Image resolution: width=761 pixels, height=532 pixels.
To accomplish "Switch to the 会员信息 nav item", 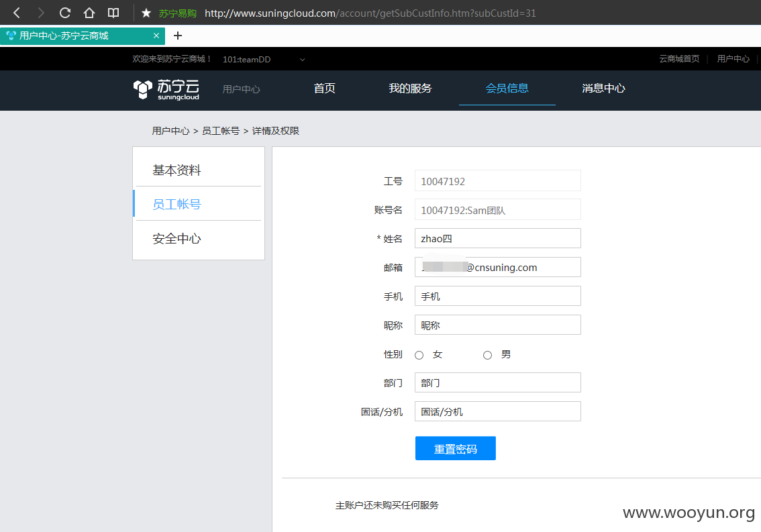I will (x=507, y=88).
